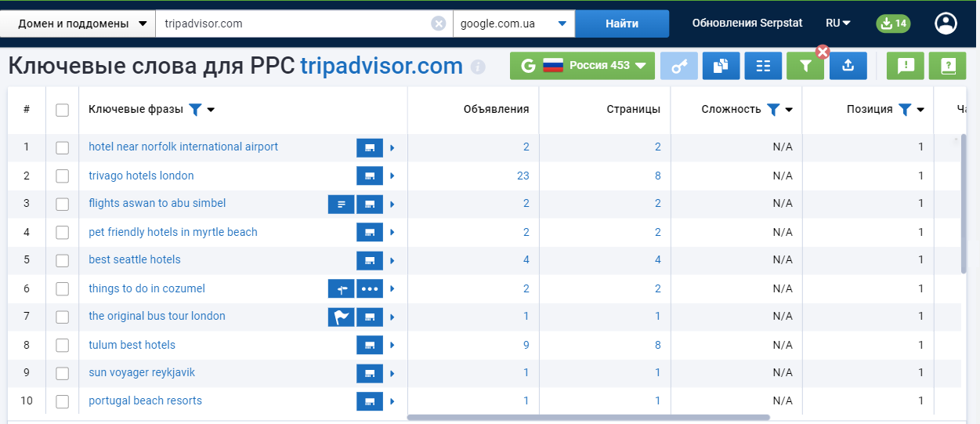Check the box for best seattle hotels
The width and height of the screenshot is (980, 424).
point(62,260)
